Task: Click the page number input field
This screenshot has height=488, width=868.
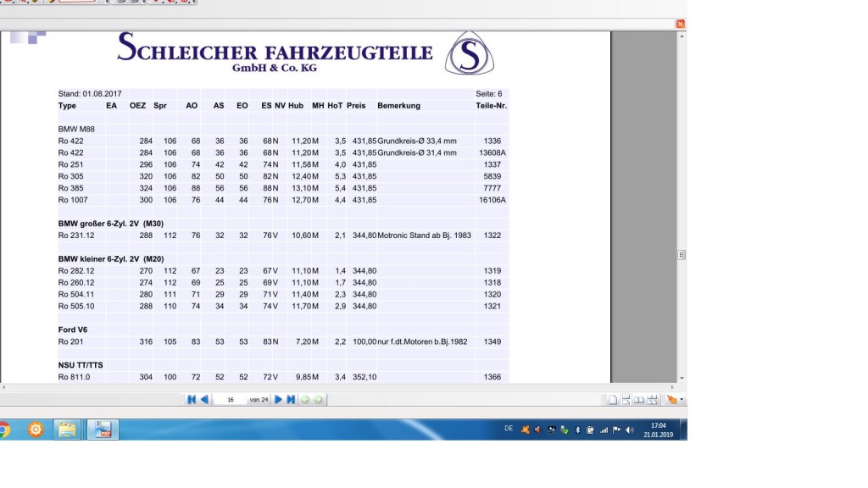Action: pos(230,400)
